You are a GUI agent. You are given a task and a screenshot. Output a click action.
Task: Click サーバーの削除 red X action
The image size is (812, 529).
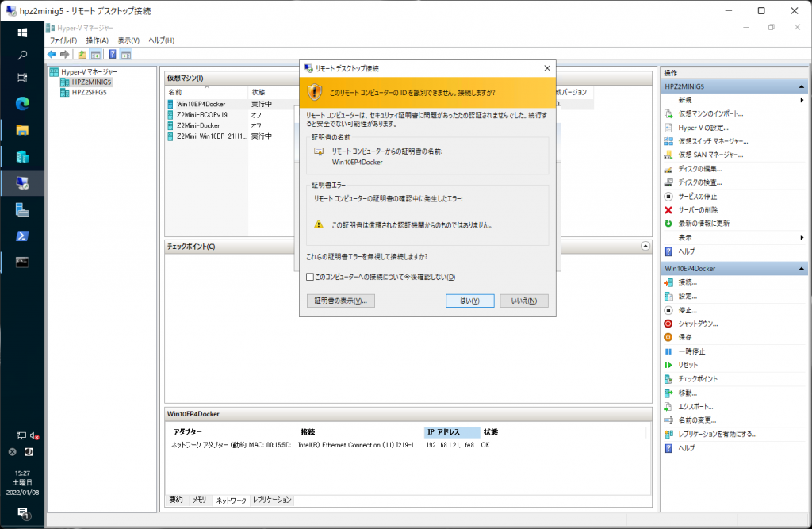click(698, 210)
